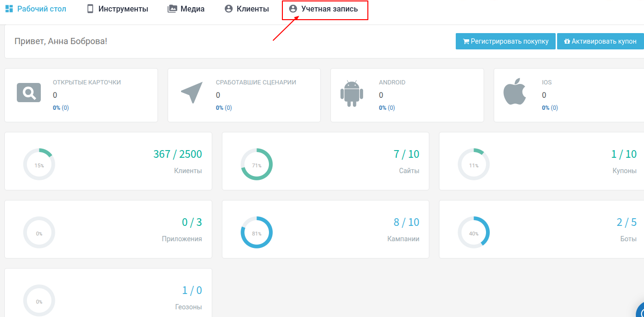The width and height of the screenshot is (644, 317).
Task: Click the magnifier icon for Открытые карточки
Action: pos(28,93)
